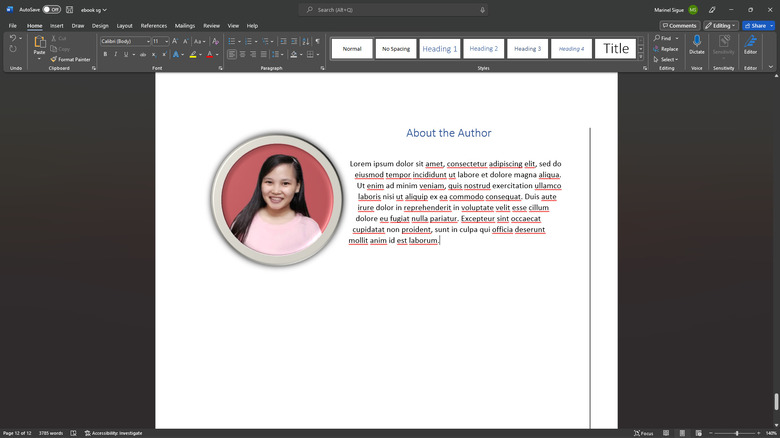Click the Replace tool
The image size is (780, 438).
(667, 49)
